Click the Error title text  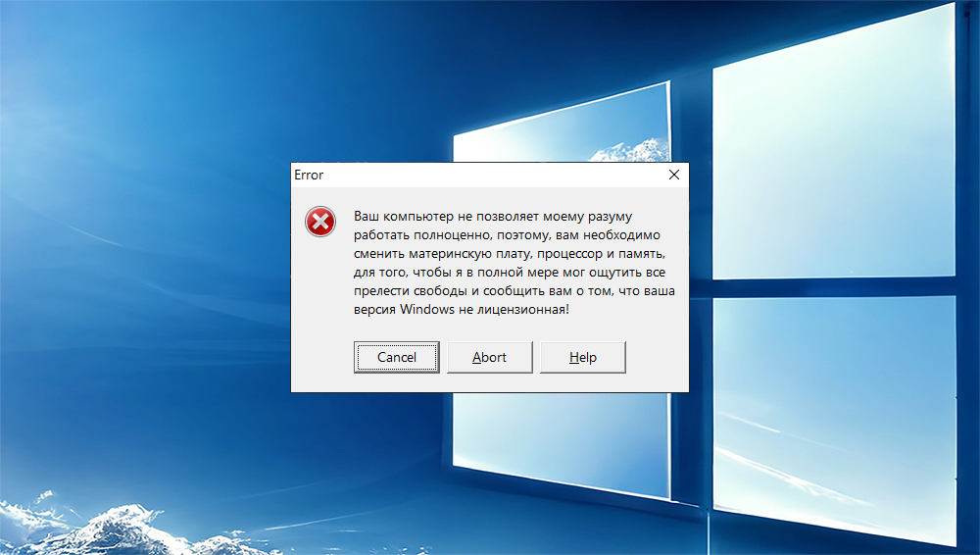coord(309,176)
